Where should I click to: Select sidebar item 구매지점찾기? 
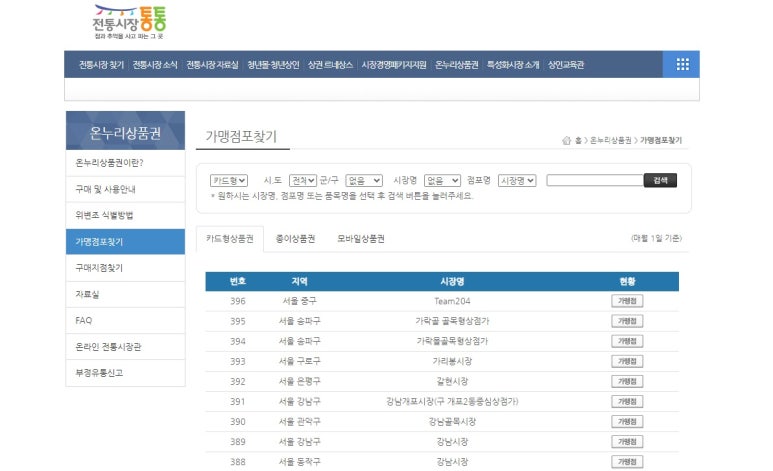point(125,268)
